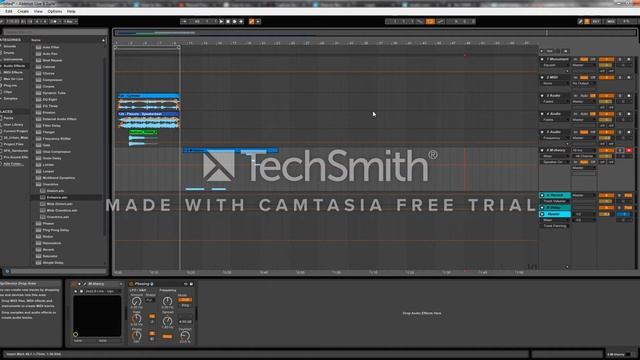Open the Edit menu
This screenshot has width=640, height=360.
(x=9, y=11)
